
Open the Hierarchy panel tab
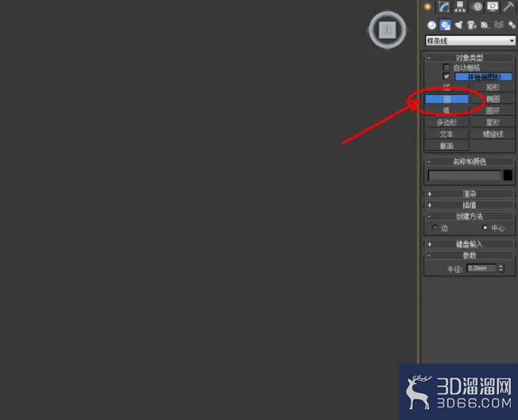tap(460, 6)
